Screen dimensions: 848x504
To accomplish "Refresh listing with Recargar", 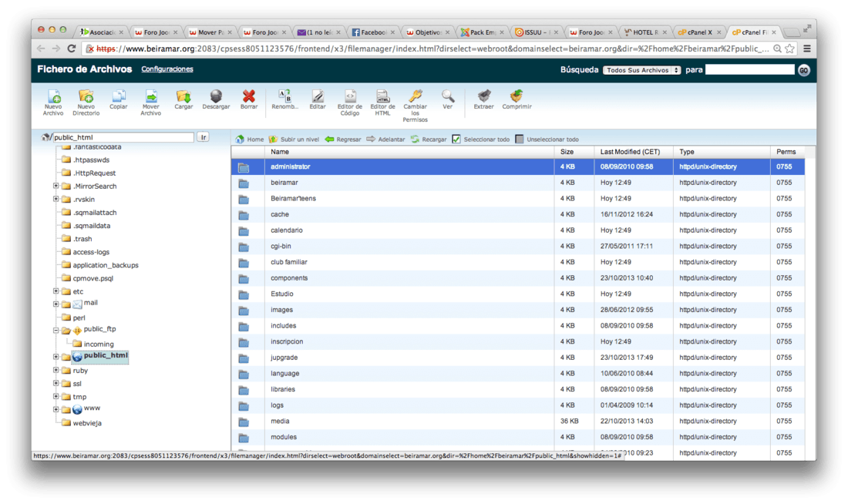I will [429, 139].
